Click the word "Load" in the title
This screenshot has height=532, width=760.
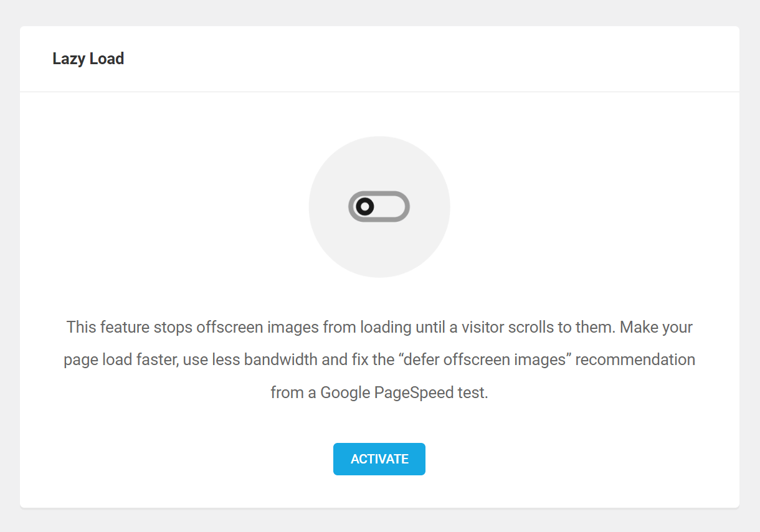[x=107, y=59]
